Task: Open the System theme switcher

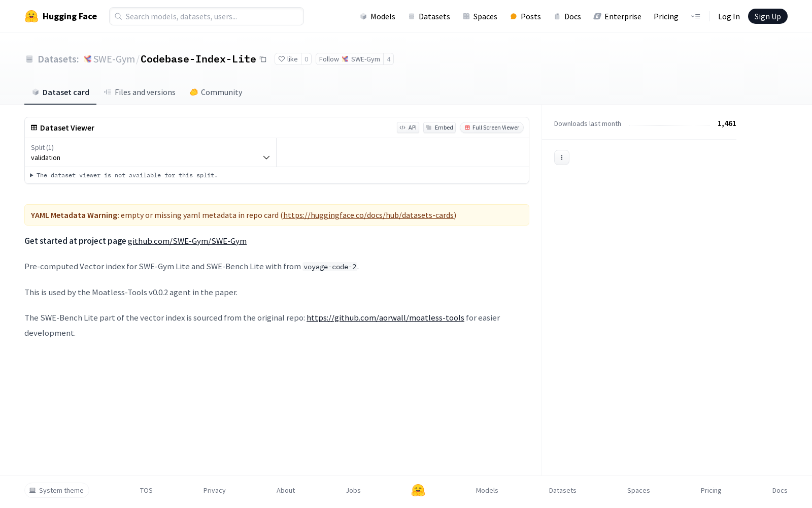Action: coord(57,490)
